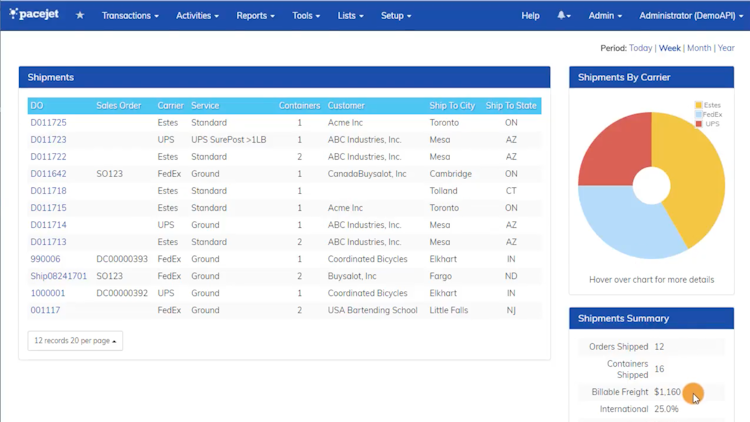Open the Reports menu

255,16
